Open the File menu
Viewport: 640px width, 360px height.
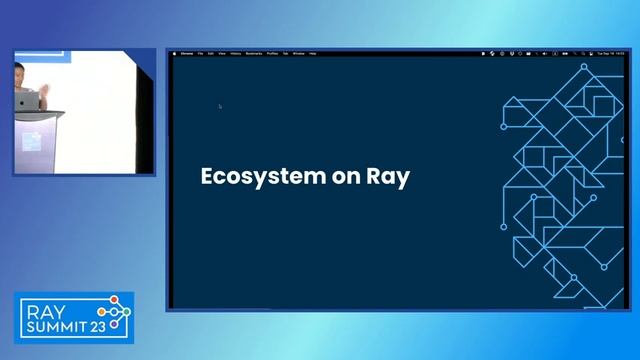[200, 53]
